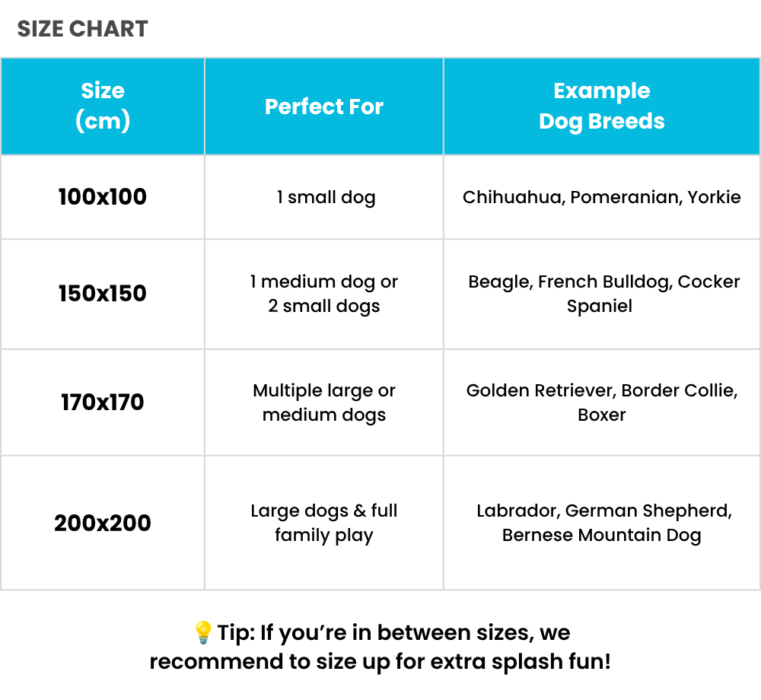Click the 150x150 size cell
Viewport: 761px width, 700px height.
(103, 294)
